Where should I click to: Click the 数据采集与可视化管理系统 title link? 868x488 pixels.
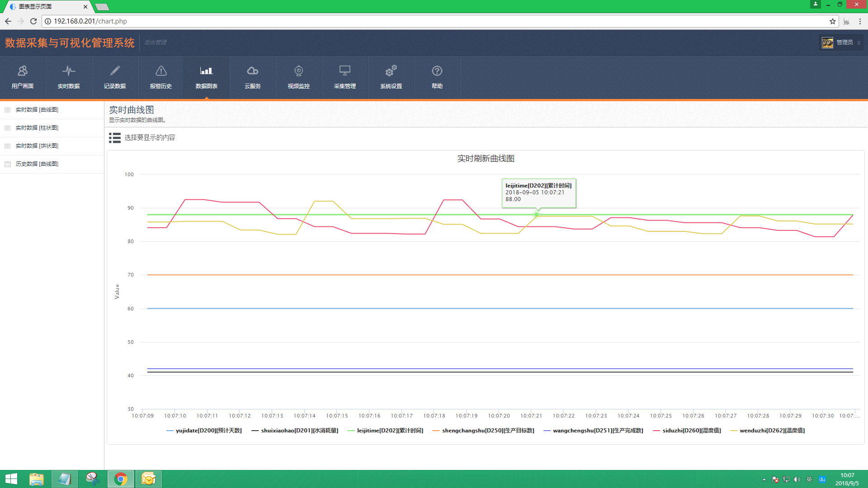tap(70, 43)
